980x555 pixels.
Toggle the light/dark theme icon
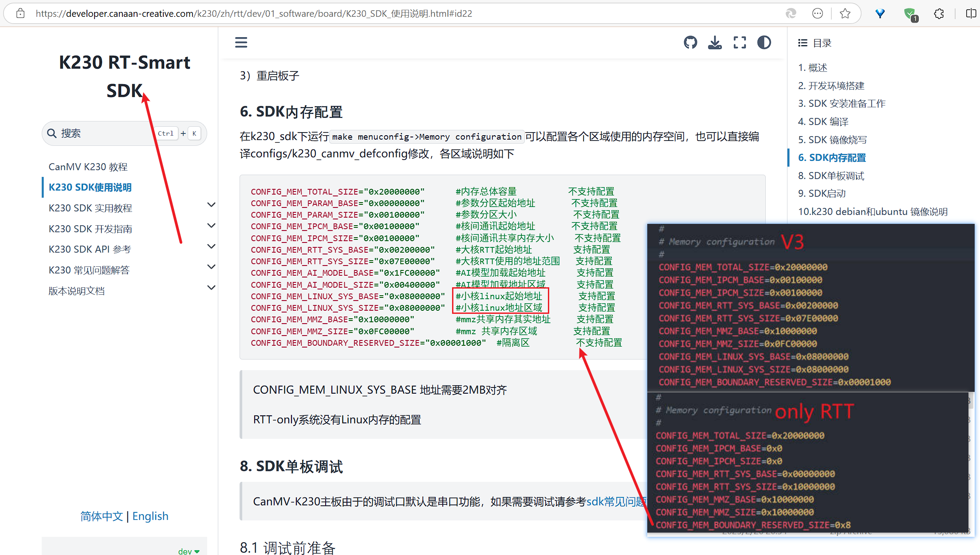[764, 43]
